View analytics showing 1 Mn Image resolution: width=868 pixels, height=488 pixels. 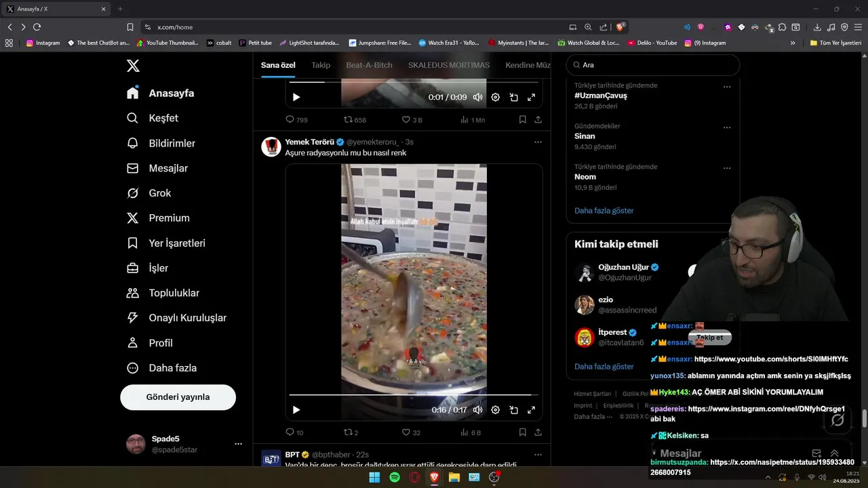(x=473, y=120)
